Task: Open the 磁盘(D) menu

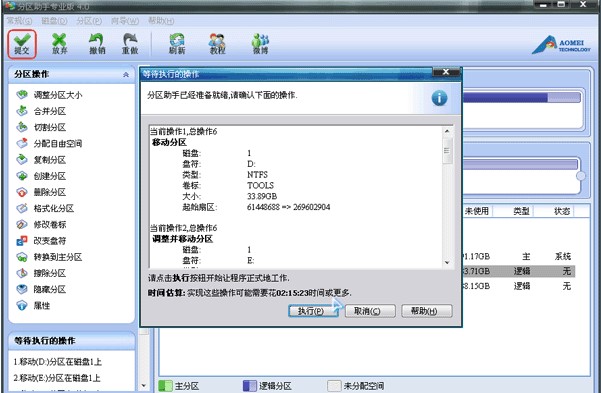Action: click(54, 21)
